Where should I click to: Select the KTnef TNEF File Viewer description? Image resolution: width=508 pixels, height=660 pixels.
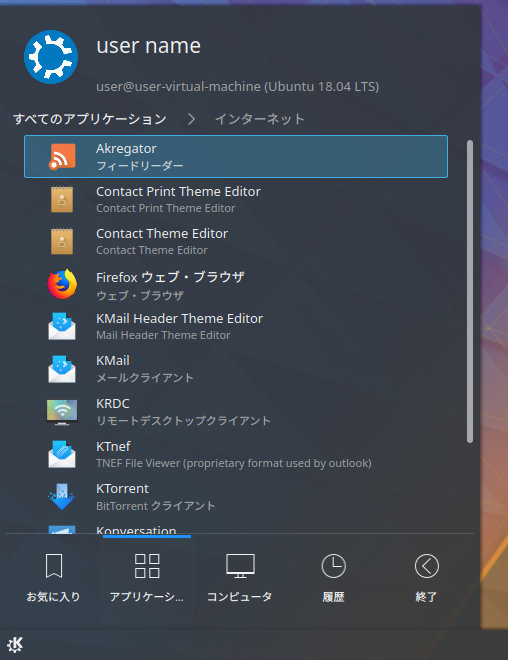click(x=234, y=463)
